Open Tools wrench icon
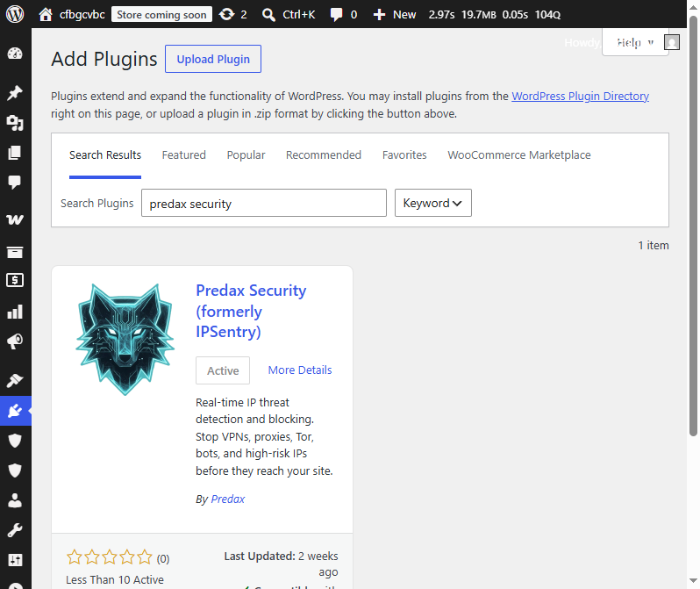The width and height of the screenshot is (700, 589). coord(15,530)
